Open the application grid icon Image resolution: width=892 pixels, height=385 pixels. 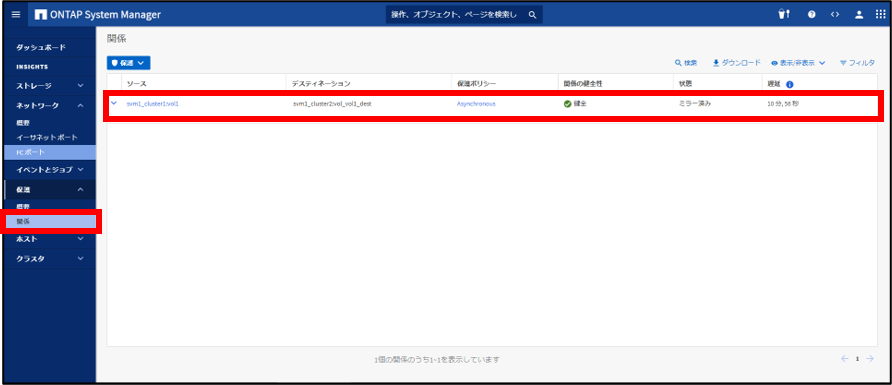(x=881, y=15)
